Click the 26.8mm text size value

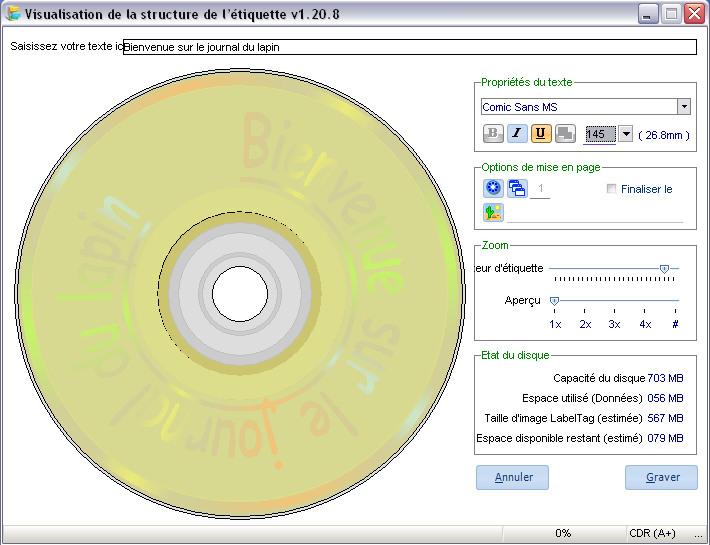coord(664,135)
